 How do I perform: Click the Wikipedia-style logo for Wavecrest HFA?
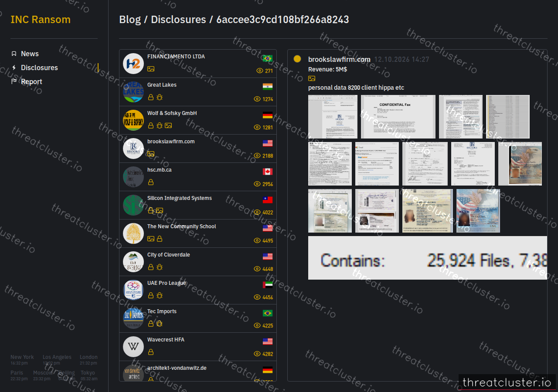[133, 347]
